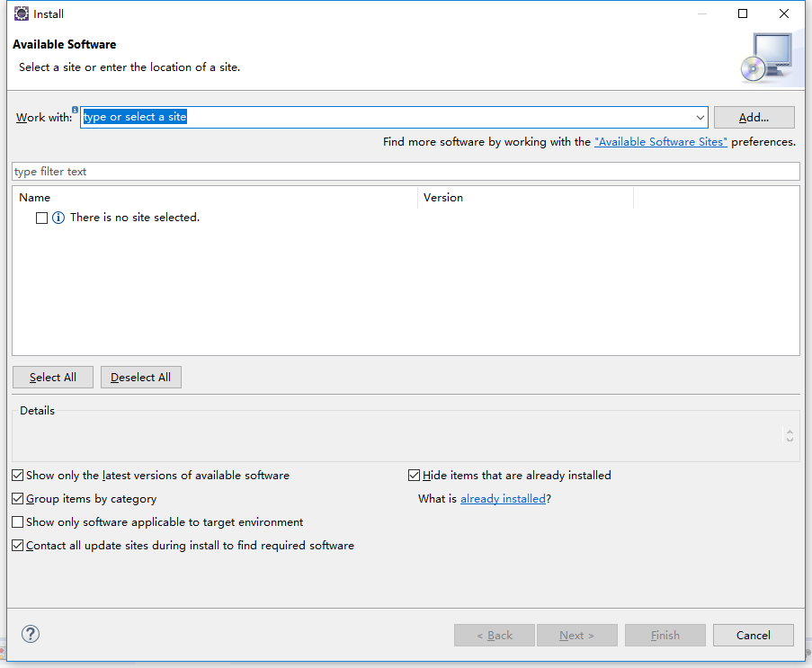The width and height of the screenshot is (812, 668).
Task: Click the info badge beside Work with label
Action: click(75, 108)
